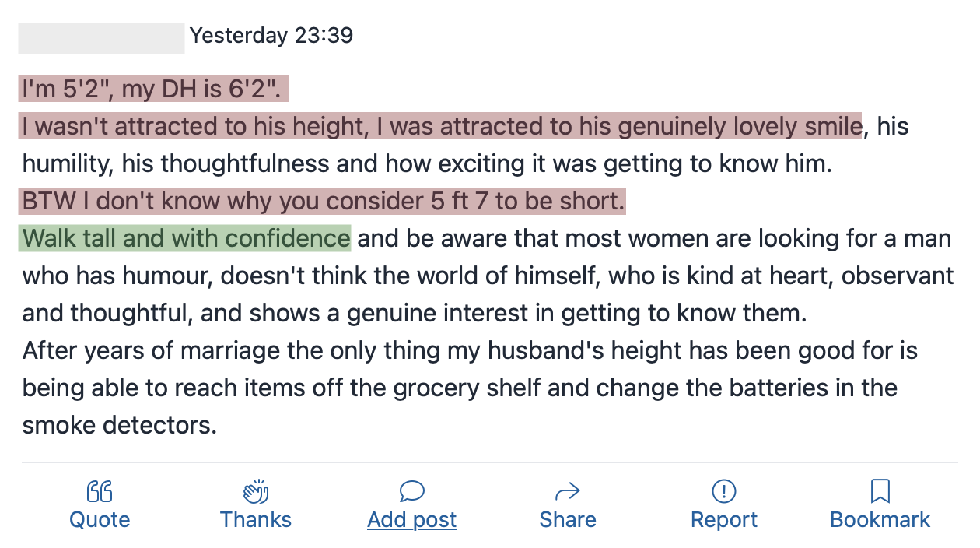
Task: Select the Bookmark text label
Action: pos(880,520)
